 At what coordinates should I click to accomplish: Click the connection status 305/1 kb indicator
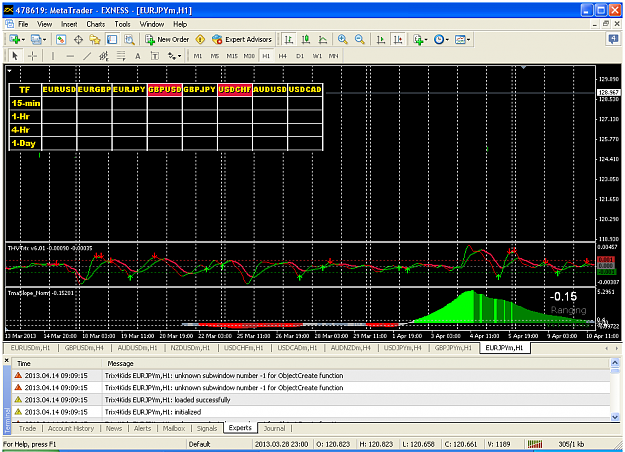[571, 444]
